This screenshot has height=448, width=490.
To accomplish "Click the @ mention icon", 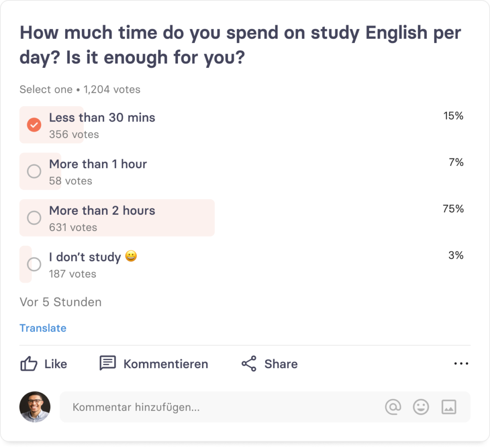I will coord(393,407).
